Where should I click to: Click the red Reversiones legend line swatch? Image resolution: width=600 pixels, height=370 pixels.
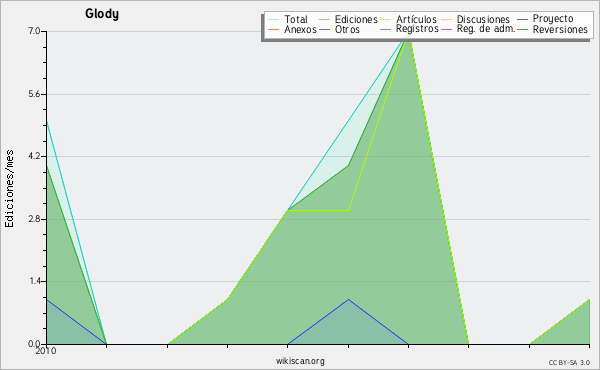click(x=522, y=29)
